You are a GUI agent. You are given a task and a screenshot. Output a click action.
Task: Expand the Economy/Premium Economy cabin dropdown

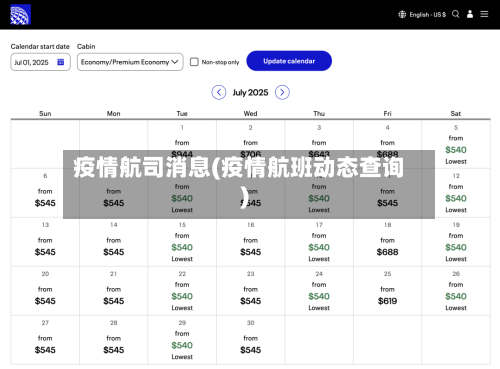[x=130, y=62]
